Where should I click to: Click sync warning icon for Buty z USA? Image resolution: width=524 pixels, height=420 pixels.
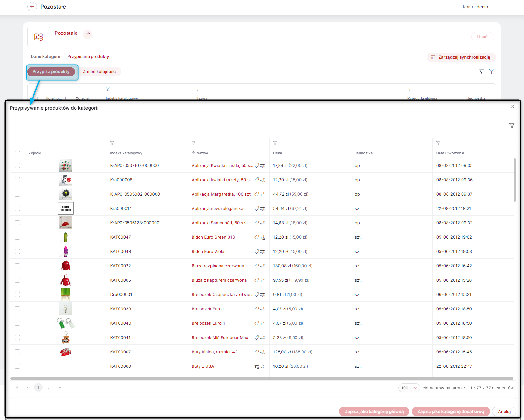(257, 366)
